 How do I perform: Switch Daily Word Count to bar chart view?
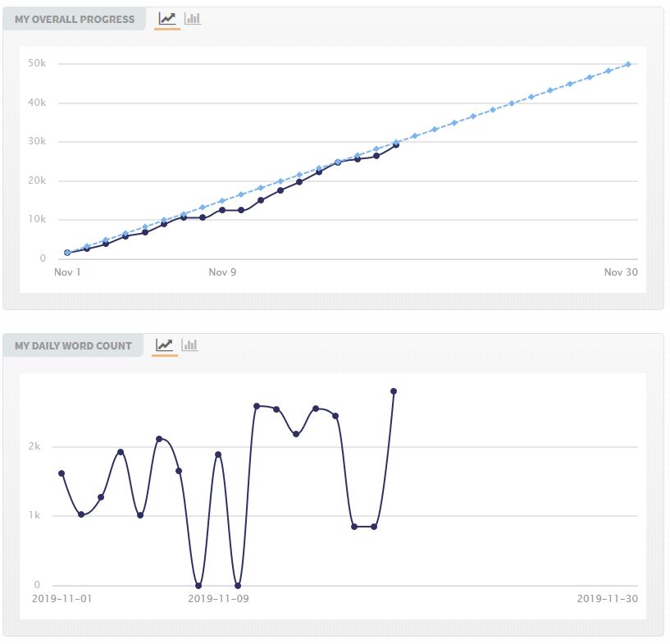[189, 345]
